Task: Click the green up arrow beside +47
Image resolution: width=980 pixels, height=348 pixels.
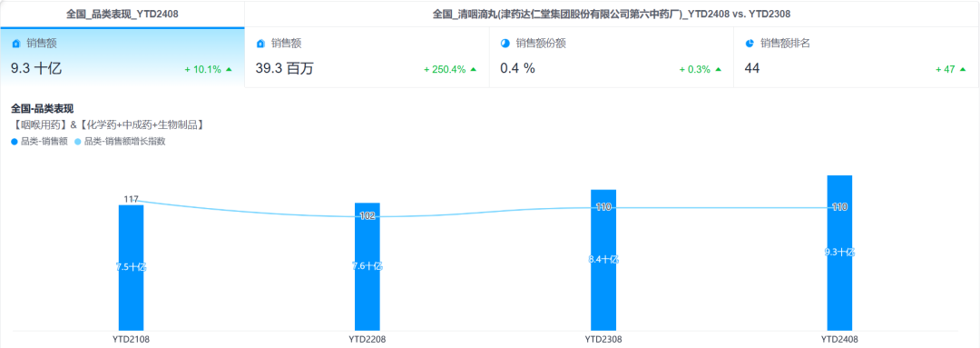Action: 963,69
